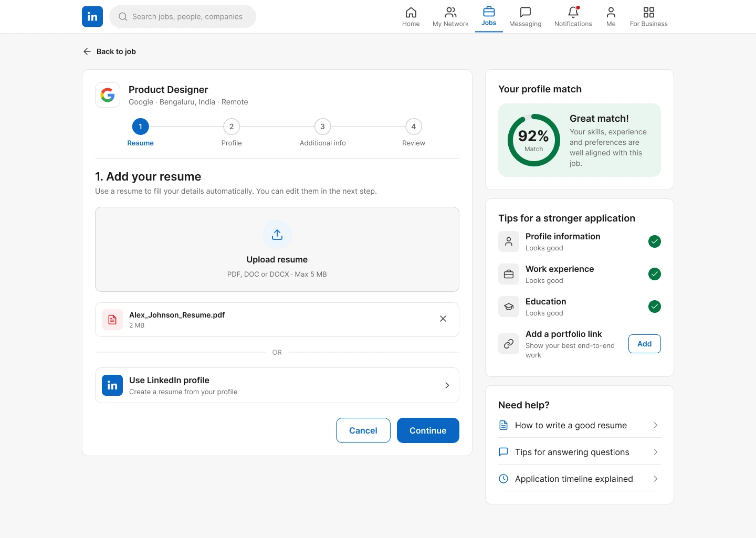
Task: Click the 92% match progress ring
Action: point(534,140)
